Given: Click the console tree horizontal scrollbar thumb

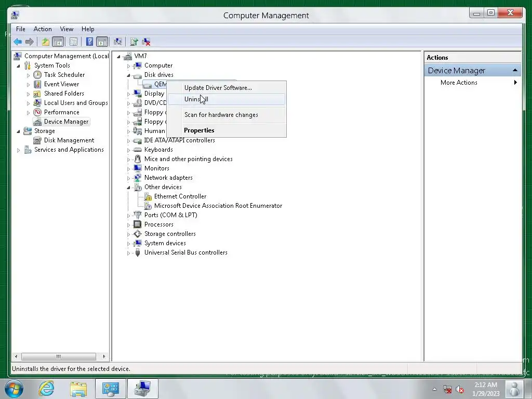Looking at the screenshot, I should coord(59,356).
